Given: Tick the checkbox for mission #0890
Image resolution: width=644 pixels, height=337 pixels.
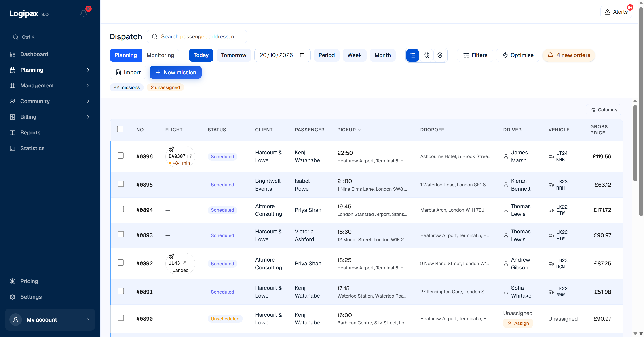Looking at the screenshot, I should [x=121, y=318].
